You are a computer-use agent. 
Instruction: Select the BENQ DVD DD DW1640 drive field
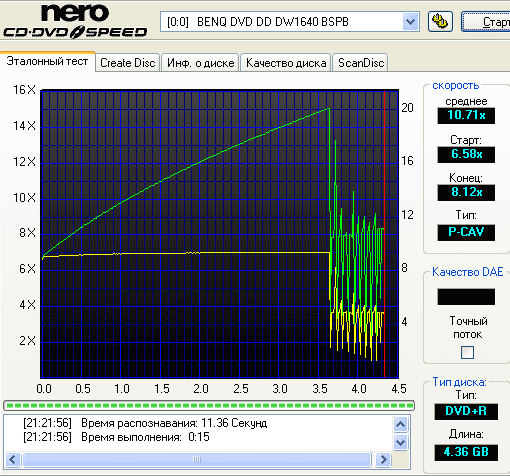click(289, 22)
